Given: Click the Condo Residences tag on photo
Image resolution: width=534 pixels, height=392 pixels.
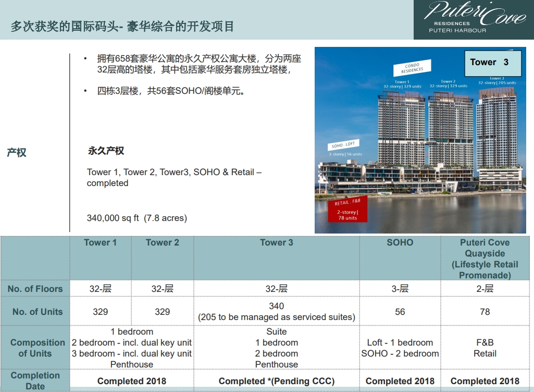Looking at the screenshot, I should tap(412, 68).
